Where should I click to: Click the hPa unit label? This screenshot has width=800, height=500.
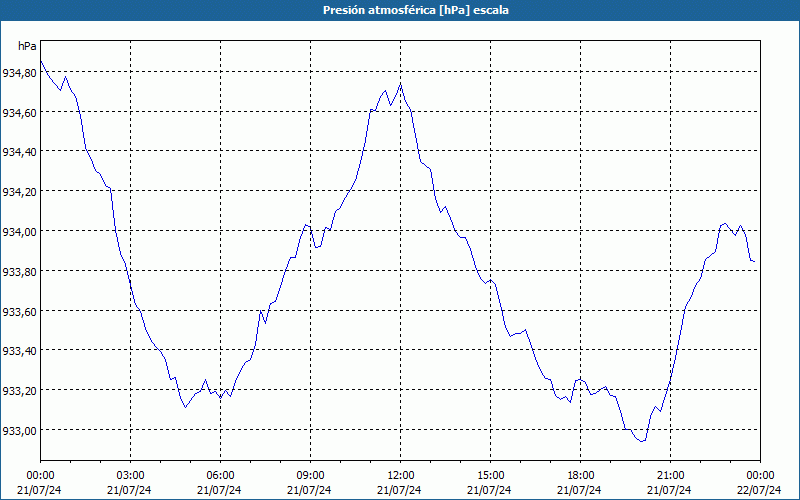27,46
